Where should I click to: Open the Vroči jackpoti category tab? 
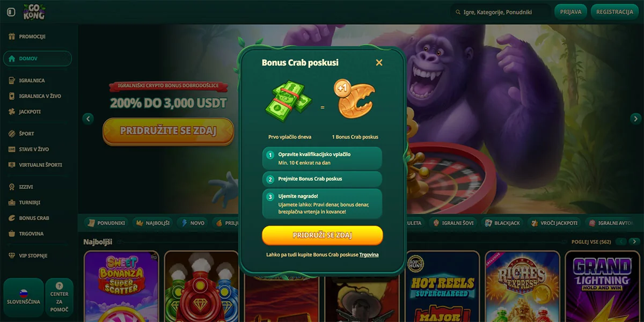pos(554,223)
